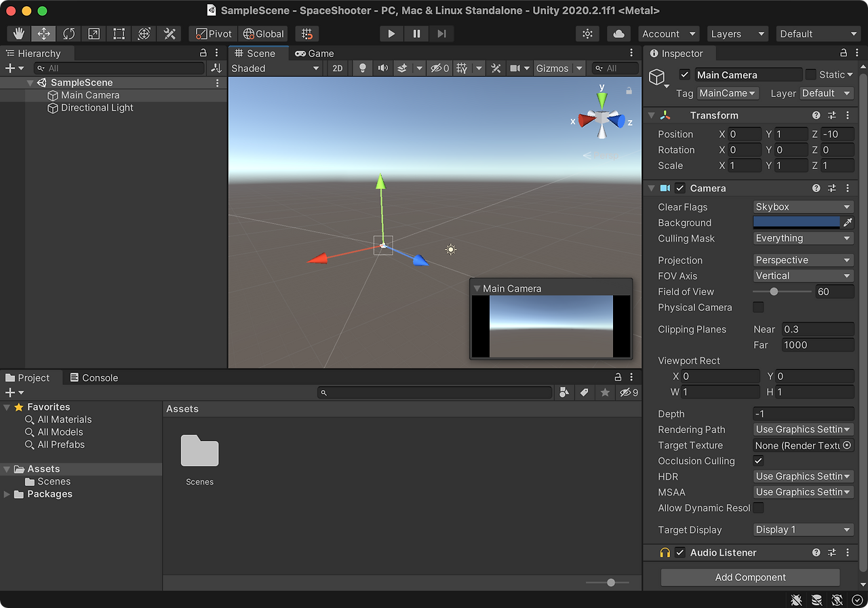Select the Scale tool
Screen dimensions: 868x608
point(94,34)
